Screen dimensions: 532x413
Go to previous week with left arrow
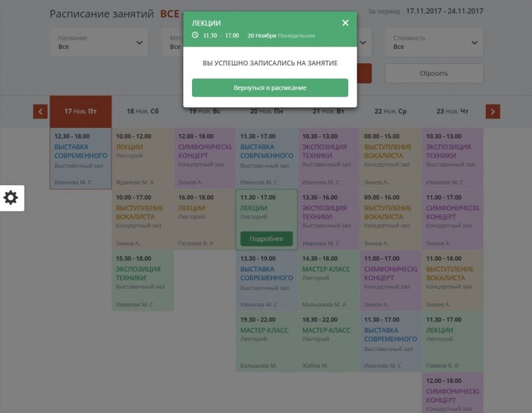click(x=40, y=112)
